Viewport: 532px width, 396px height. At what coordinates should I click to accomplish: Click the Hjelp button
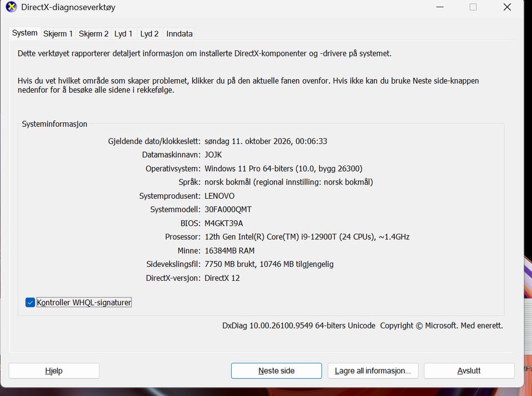point(54,371)
